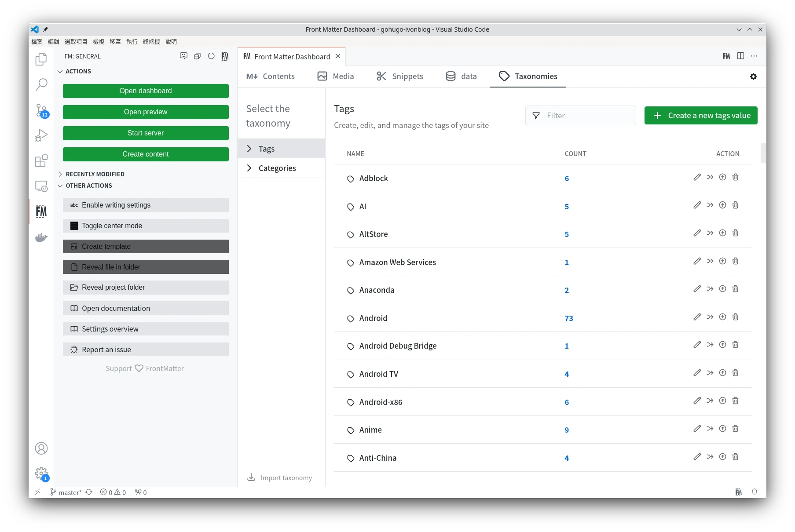Click merge arrows icon for AltStore tag
Viewport: 795px width, 532px height.
(710, 233)
